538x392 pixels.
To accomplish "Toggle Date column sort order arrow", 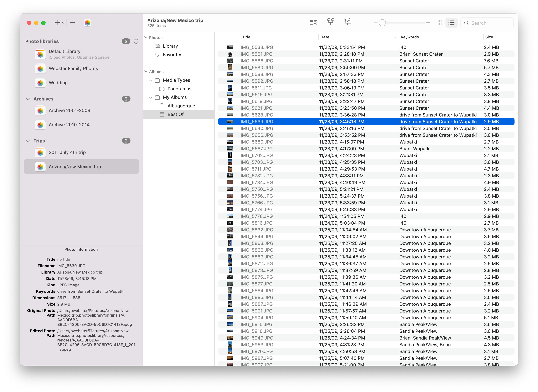I will pyautogui.click(x=395, y=37).
